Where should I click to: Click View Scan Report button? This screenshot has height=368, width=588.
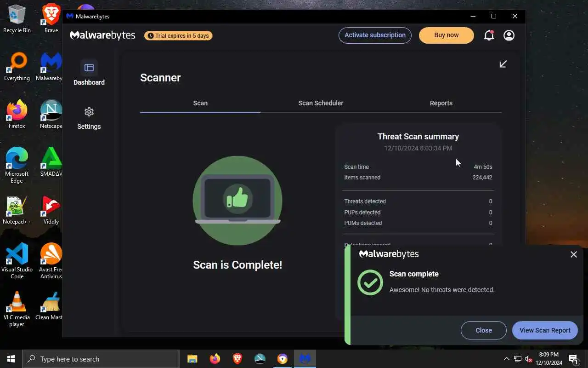(545, 330)
